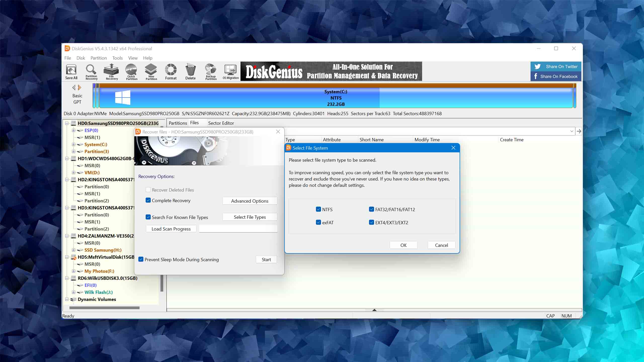Select the EFI(0) partition under RD6
This screenshot has width=644, height=362.
[91, 285]
